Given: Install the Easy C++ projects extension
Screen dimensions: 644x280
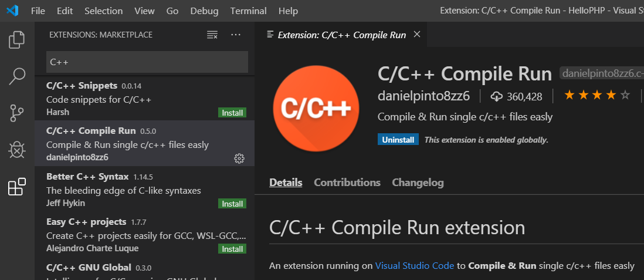Looking at the screenshot, I should [x=232, y=249].
